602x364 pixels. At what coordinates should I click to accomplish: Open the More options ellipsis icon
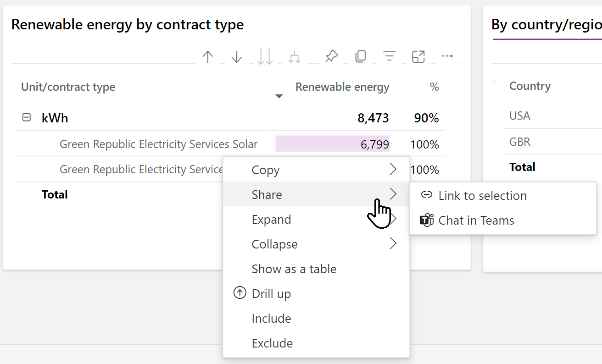(447, 56)
